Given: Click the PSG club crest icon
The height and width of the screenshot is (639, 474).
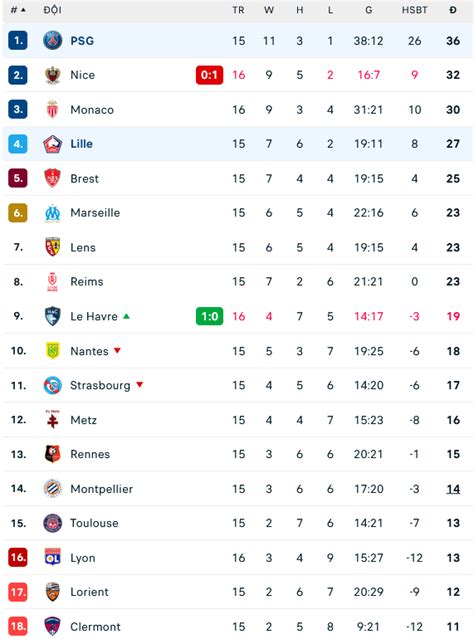Looking at the screenshot, I should point(53,40).
